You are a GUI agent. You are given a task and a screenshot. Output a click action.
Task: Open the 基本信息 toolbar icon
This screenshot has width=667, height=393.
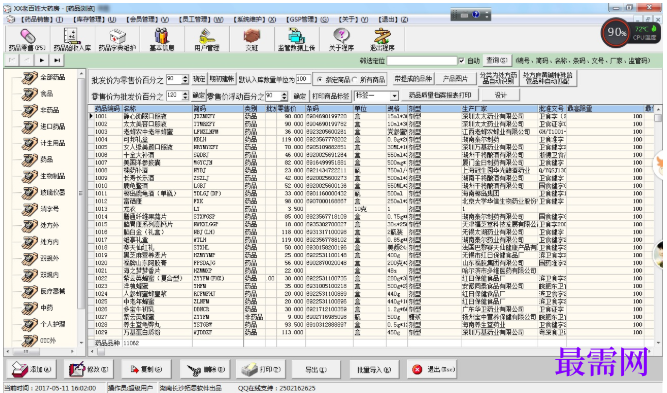[162, 39]
